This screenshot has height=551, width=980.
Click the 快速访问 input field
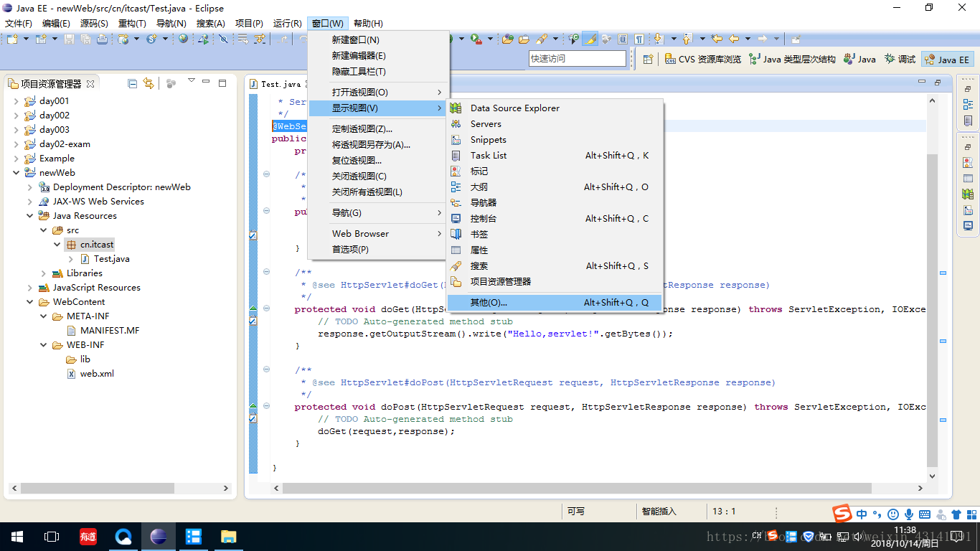[578, 59]
